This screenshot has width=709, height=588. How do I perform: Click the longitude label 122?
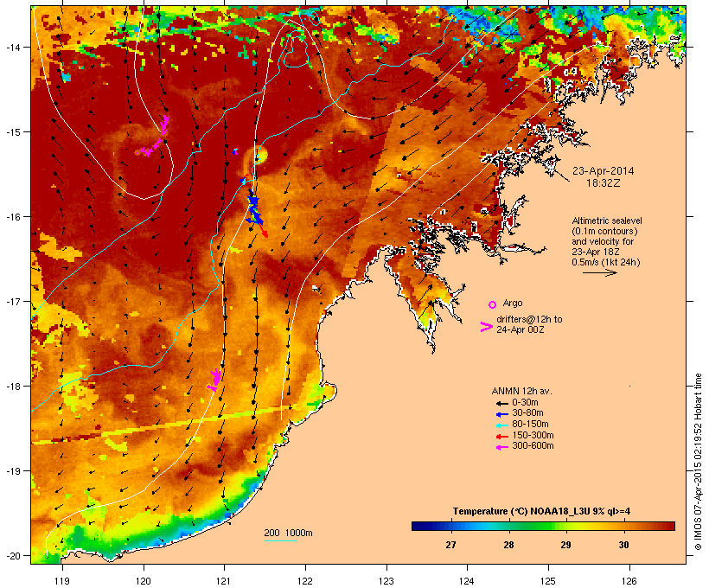(305, 581)
